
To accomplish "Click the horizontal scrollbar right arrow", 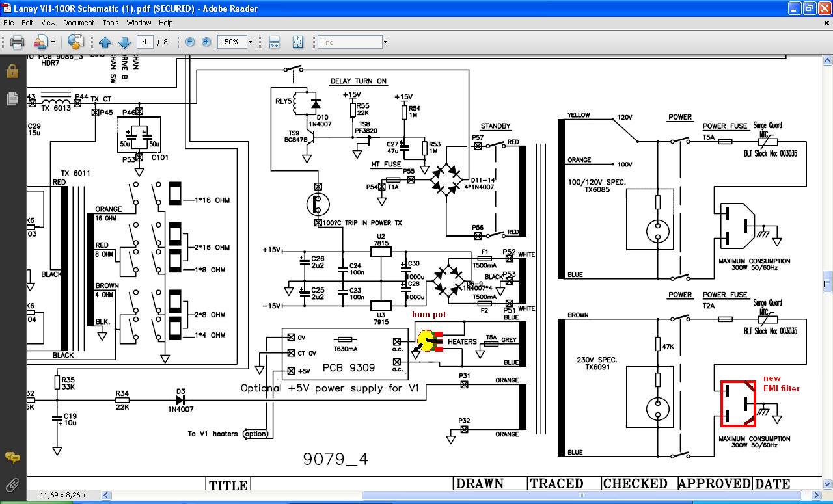I will pos(815,496).
